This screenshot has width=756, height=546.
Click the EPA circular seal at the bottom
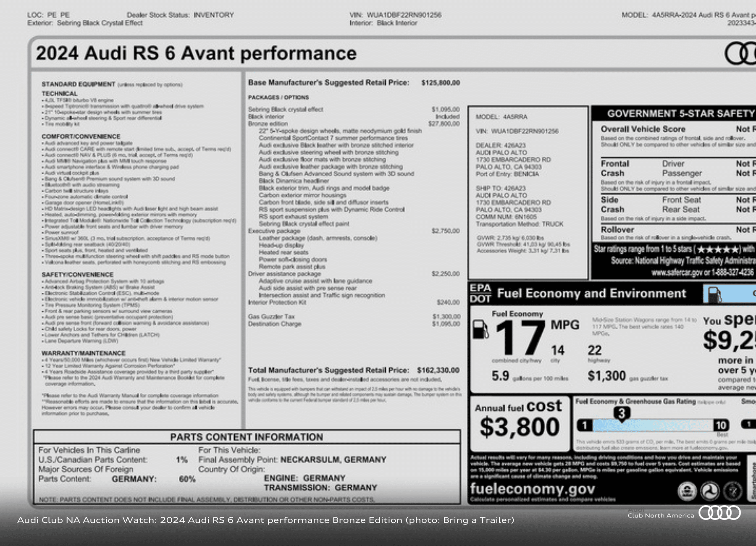click(687, 491)
